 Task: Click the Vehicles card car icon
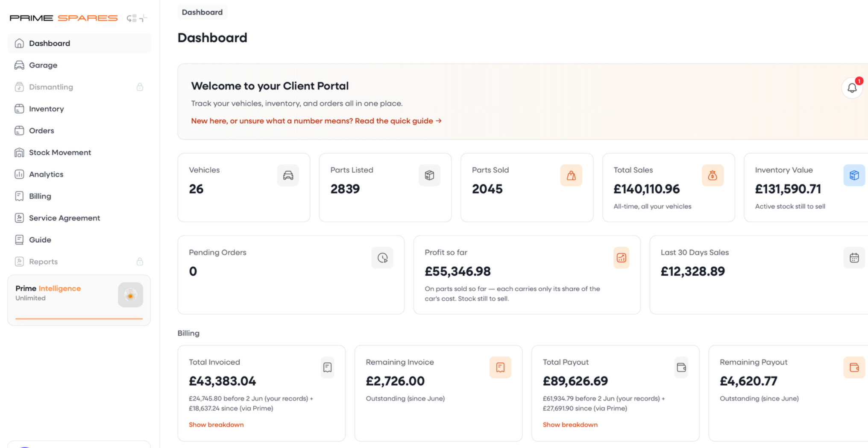point(288,175)
